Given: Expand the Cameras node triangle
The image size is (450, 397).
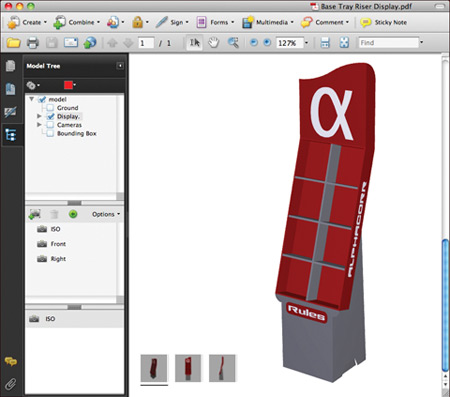Looking at the screenshot, I should (x=39, y=125).
